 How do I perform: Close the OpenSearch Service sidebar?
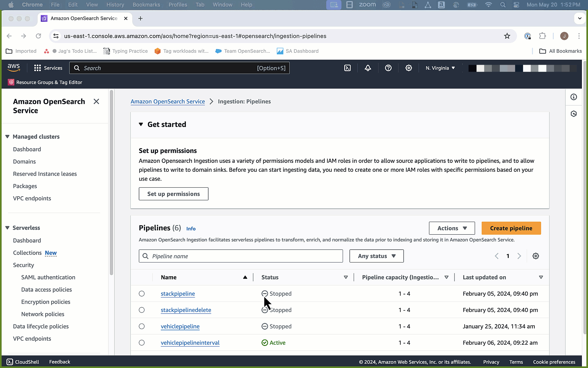click(x=96, y=102)
